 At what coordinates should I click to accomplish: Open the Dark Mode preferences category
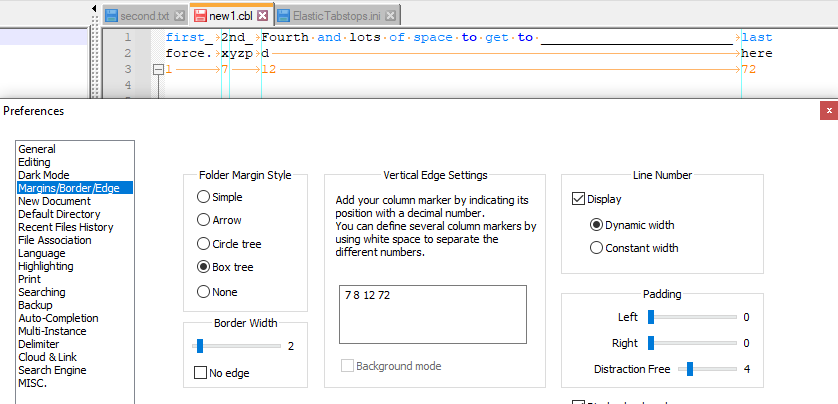(x=45, y=175)
